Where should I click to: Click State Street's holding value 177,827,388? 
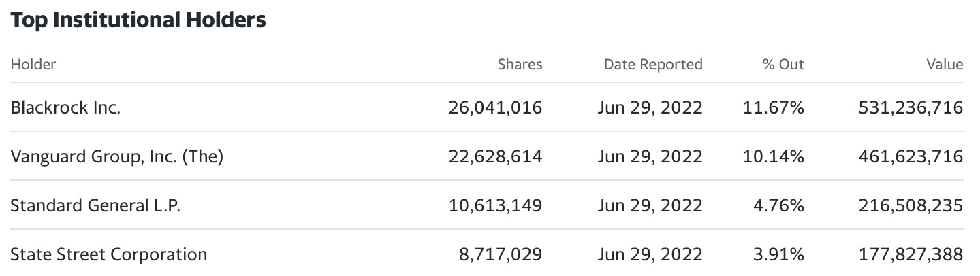913,255
